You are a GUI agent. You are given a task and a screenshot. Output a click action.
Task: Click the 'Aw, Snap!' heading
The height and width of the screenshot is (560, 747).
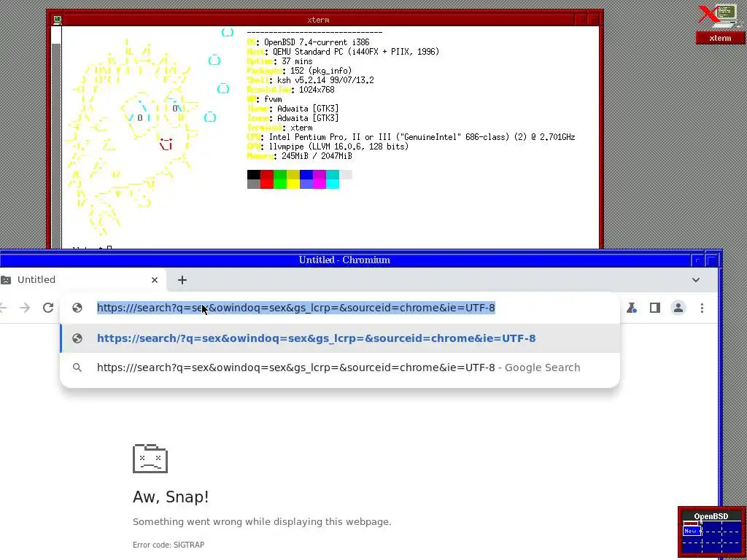(x=171, y=497)
